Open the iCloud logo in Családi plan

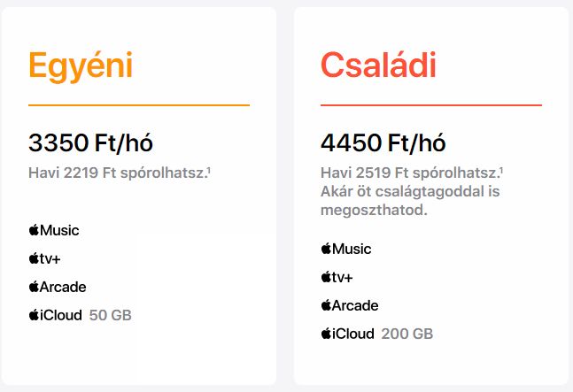[347, 334]
